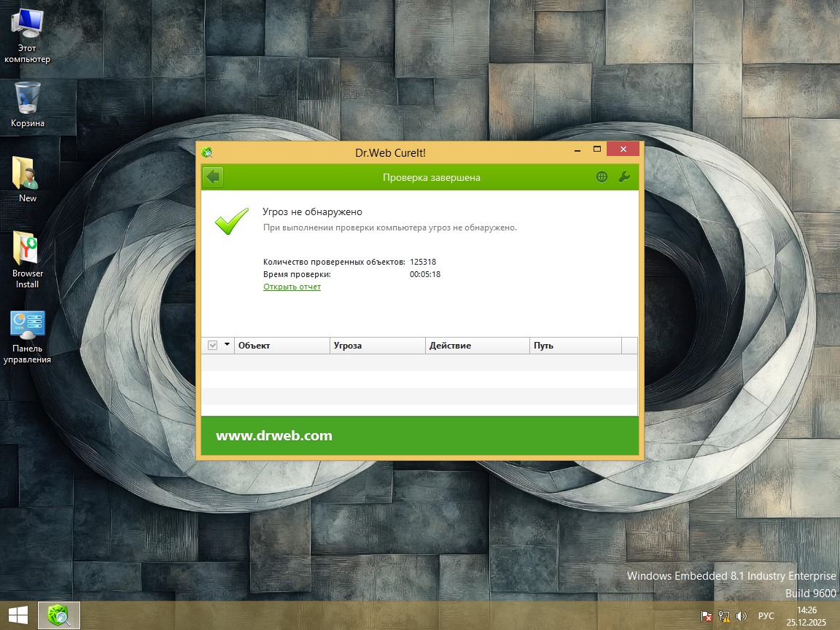This screenshot has height=630, width=840.
Task: Click the taskbar clock and date
Action: (806, 616)
